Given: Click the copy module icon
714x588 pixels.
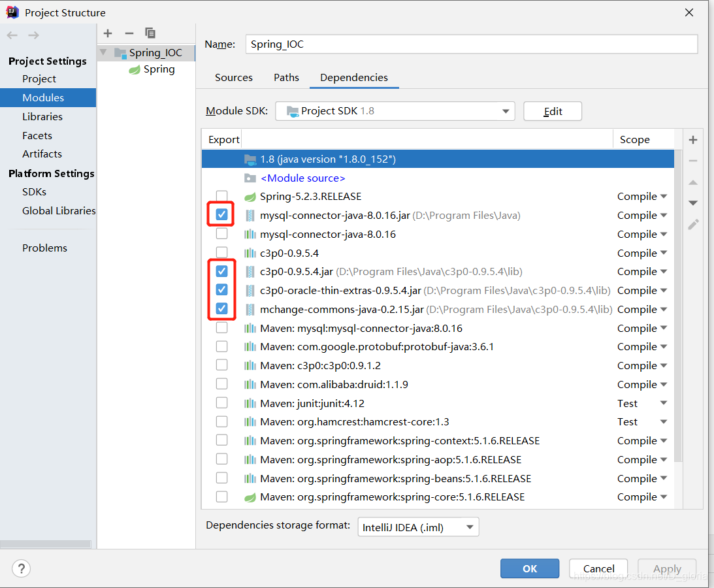Looking at the screenshot, I should tap(150, 33).
